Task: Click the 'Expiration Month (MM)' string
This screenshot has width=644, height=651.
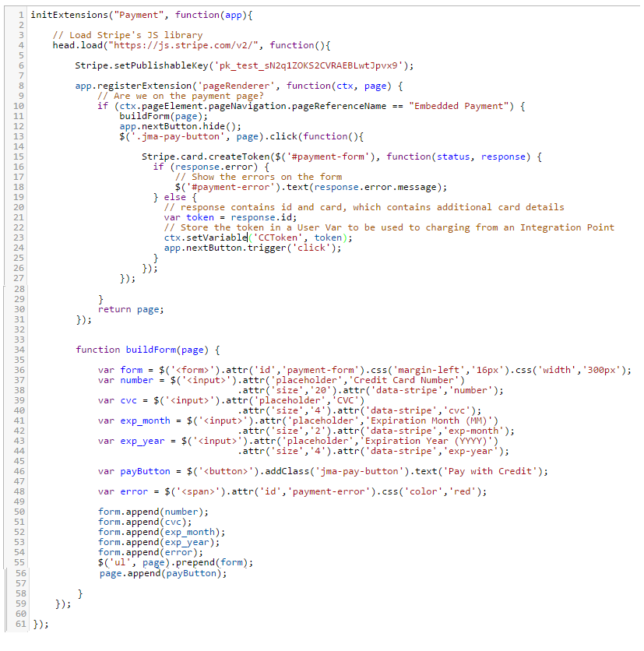Action: point(428,421)
